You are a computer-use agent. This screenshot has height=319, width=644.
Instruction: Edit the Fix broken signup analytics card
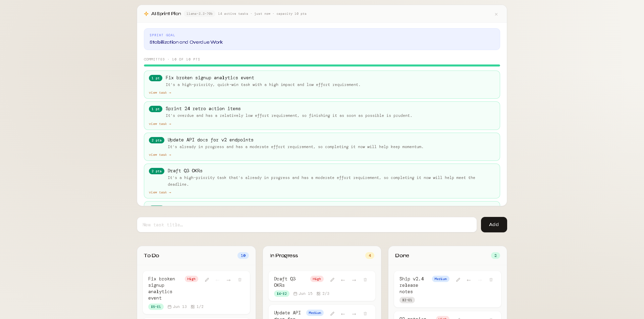[207, 280]
